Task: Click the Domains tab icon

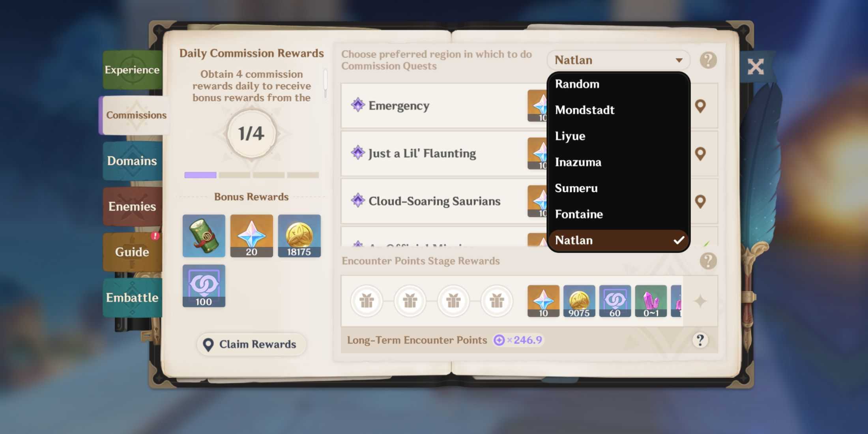Action: pyautogui.click(x=132, y=161)
